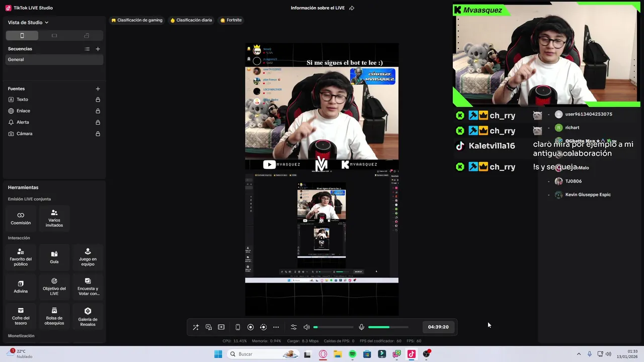The width and height of the screenshot is (644, 362).
Task: Click the share arrow beside LIVE info
Action: (352, 8)
